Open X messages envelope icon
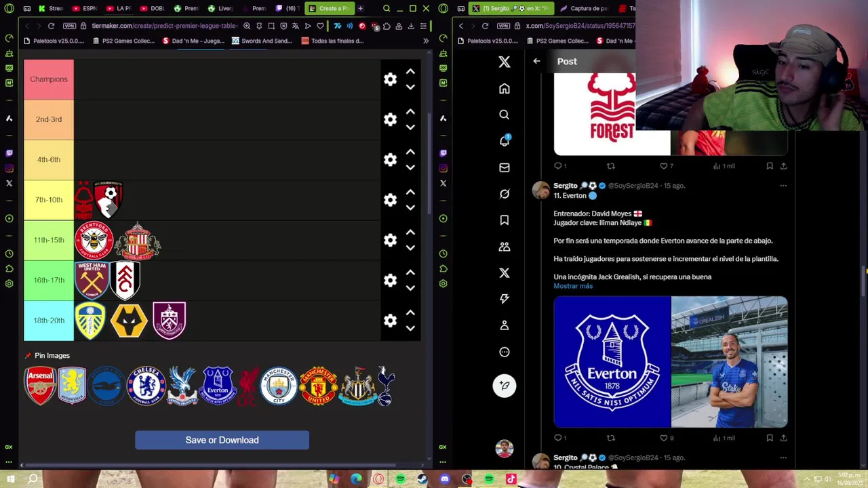868x488 pixels. point(505,167)
